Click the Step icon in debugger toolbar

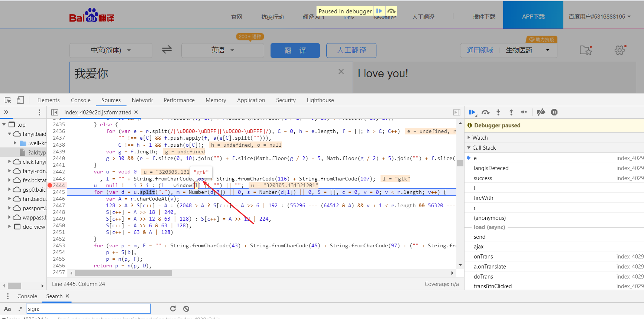pyautogui.click(x=524, y=112)
